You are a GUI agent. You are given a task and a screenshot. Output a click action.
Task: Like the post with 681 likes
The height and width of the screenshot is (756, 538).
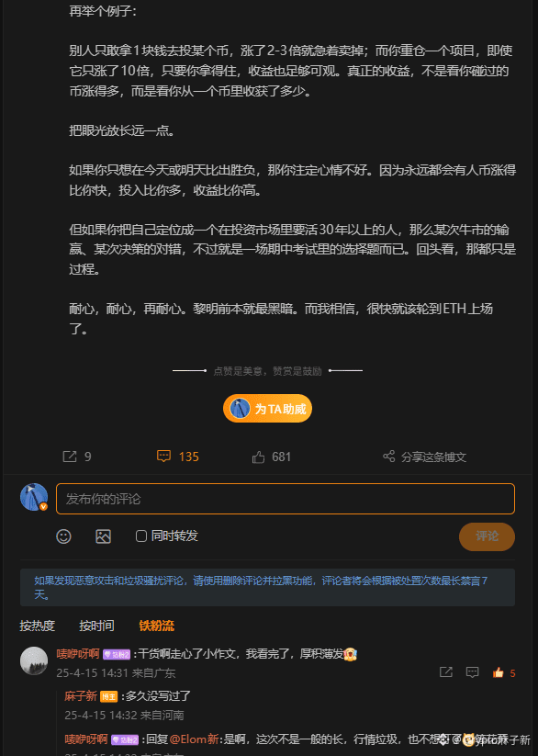pyautogui.click(x=258, y=457)
